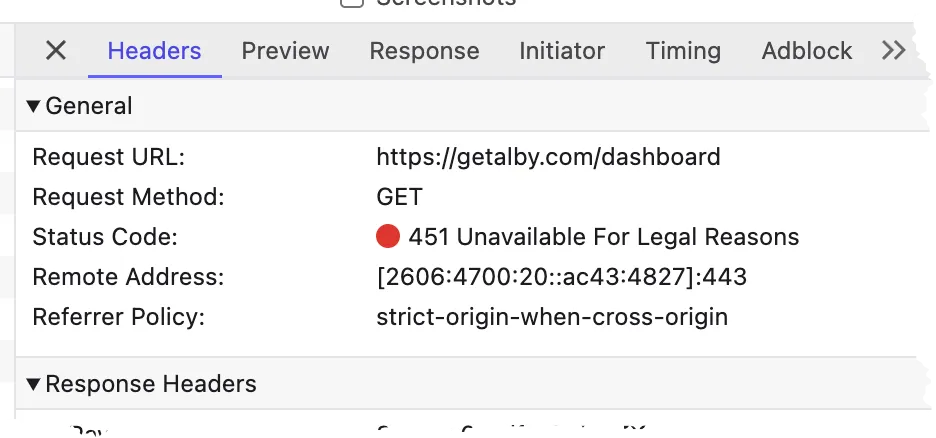
Task: Open the Timing tab
Action: click(x=683, y=51)
